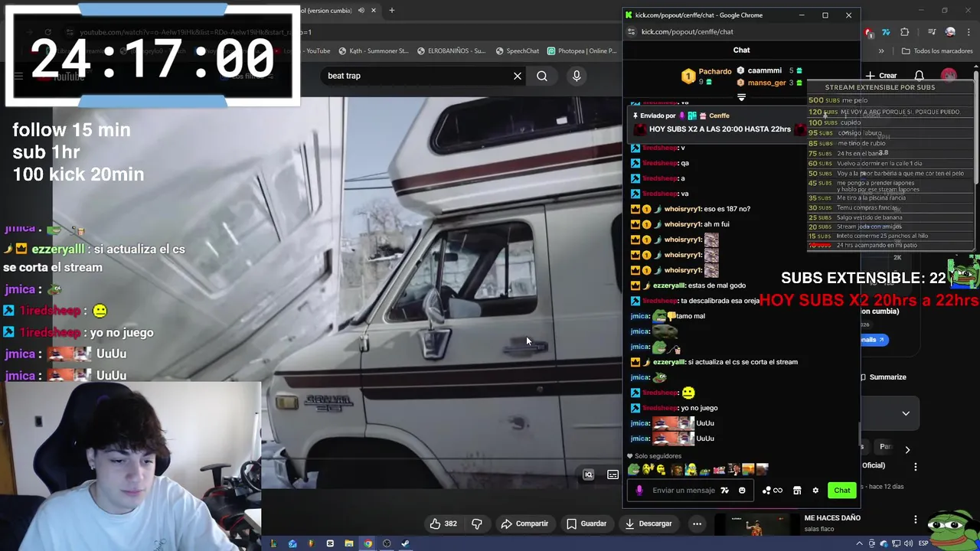This screenshot has height=551, width=980.
Task: Click the Descargar download button
Action: [648, 523]
